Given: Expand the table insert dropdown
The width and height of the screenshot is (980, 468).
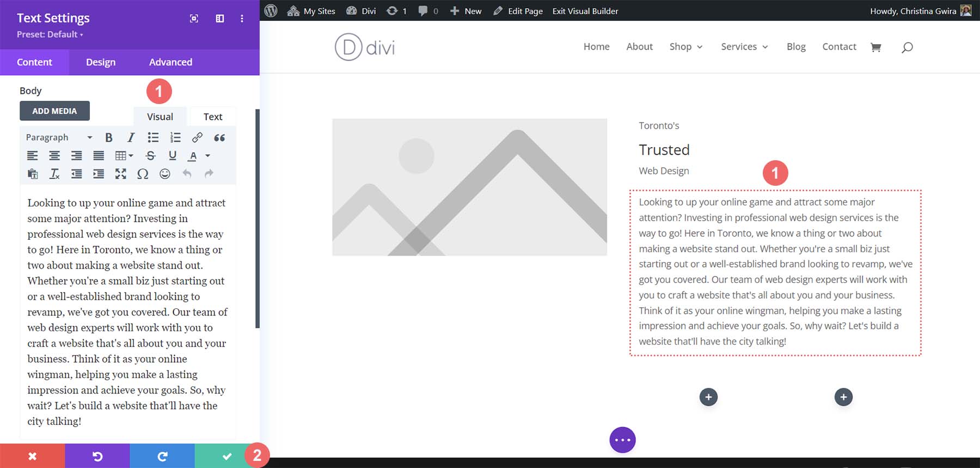Looking at the screenshot, I should pyautogui.click(x=124, y=156).
